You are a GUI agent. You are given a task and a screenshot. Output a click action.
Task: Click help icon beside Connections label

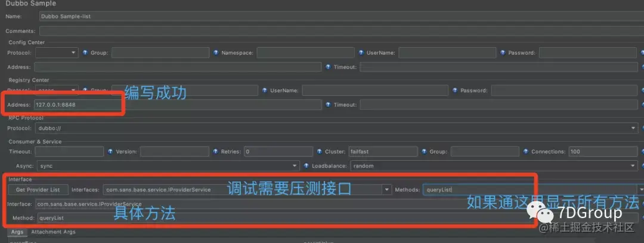526,151
